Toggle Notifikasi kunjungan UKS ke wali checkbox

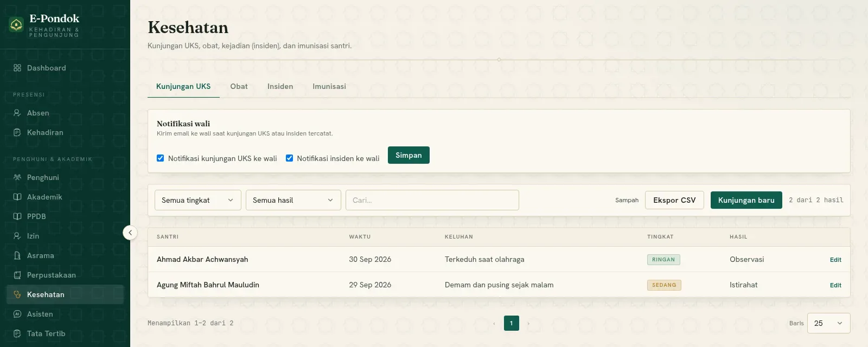[161, 158]
